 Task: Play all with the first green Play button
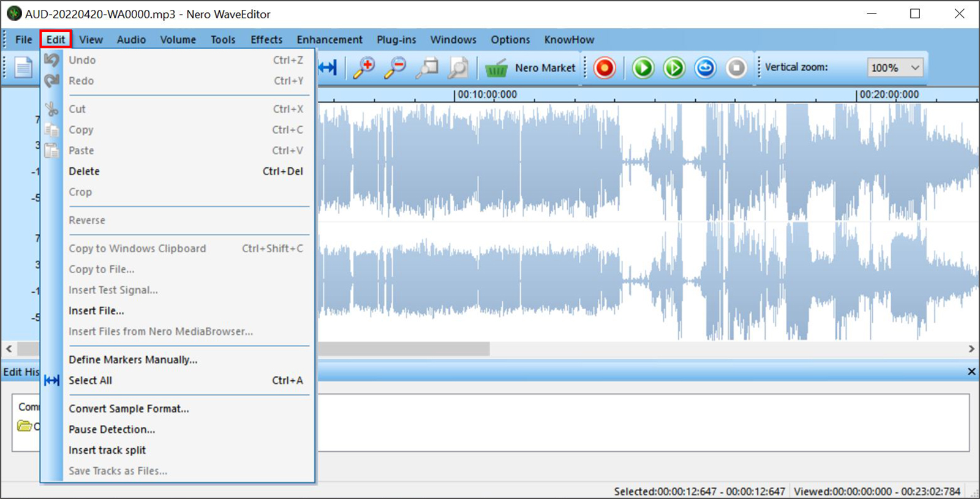pyautogui.click(x=643, y=67)
